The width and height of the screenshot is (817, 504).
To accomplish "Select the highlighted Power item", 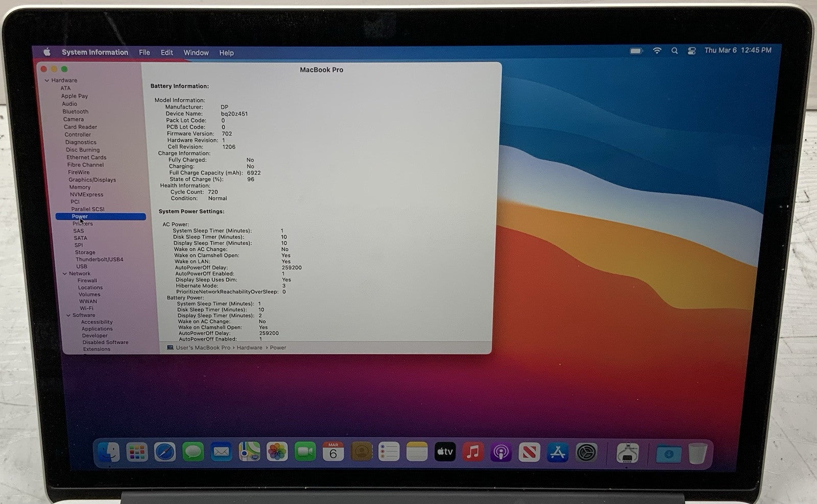I will point(101,217).
